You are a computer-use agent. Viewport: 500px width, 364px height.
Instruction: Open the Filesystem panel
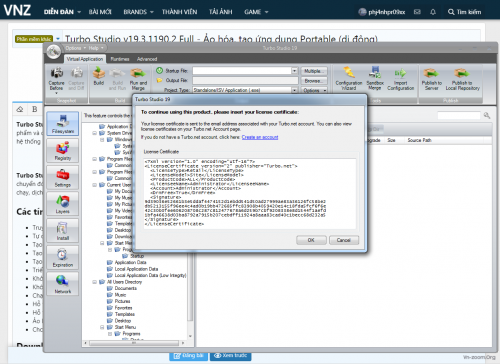point(63,124)
